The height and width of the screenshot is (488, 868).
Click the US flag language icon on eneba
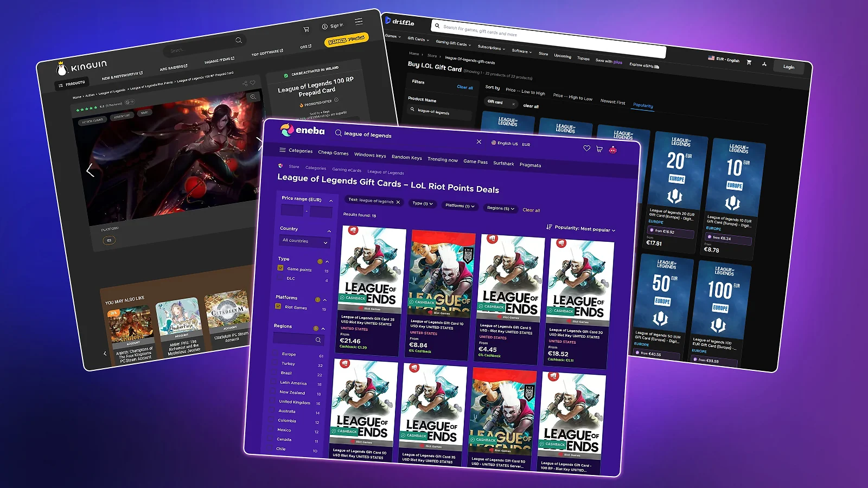tap(494, 143)
